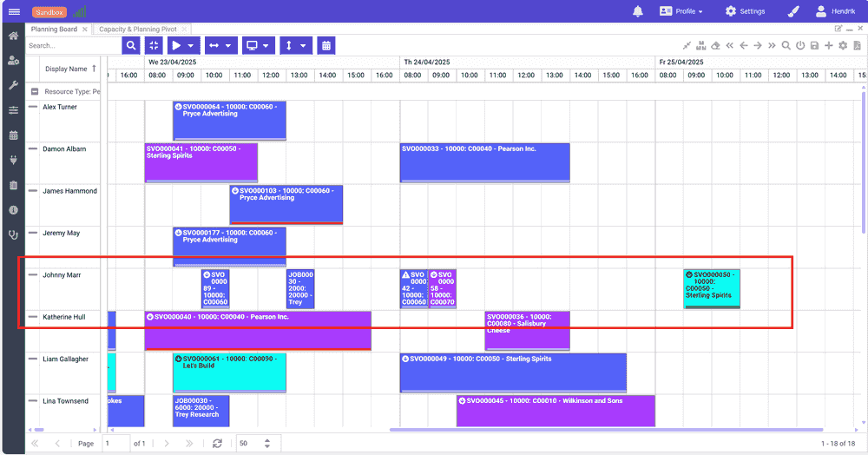Viewport: 868px width, 455px height.
Task: Click the stethoscope sidebar icon
Action: click(13, 234)
